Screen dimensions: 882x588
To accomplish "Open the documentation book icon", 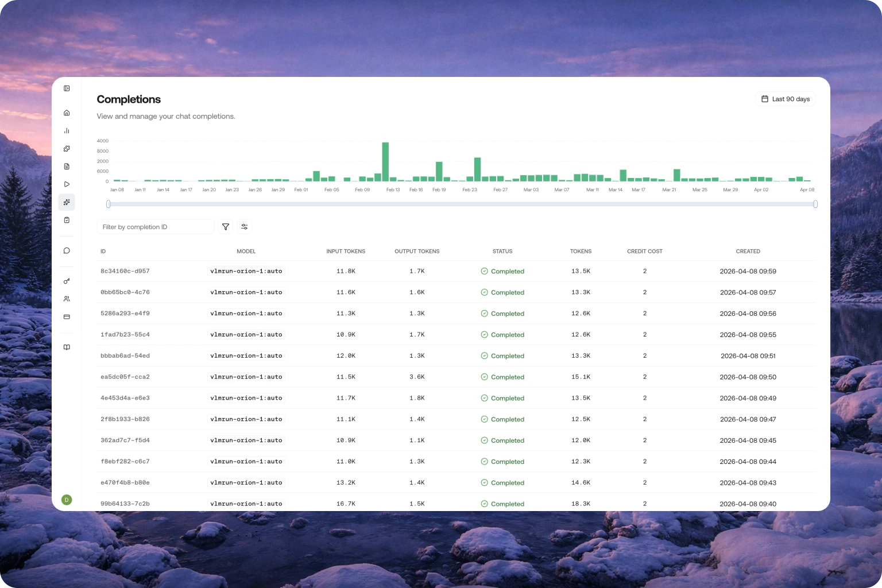I will pyautogui.click(x=67, y=347).
